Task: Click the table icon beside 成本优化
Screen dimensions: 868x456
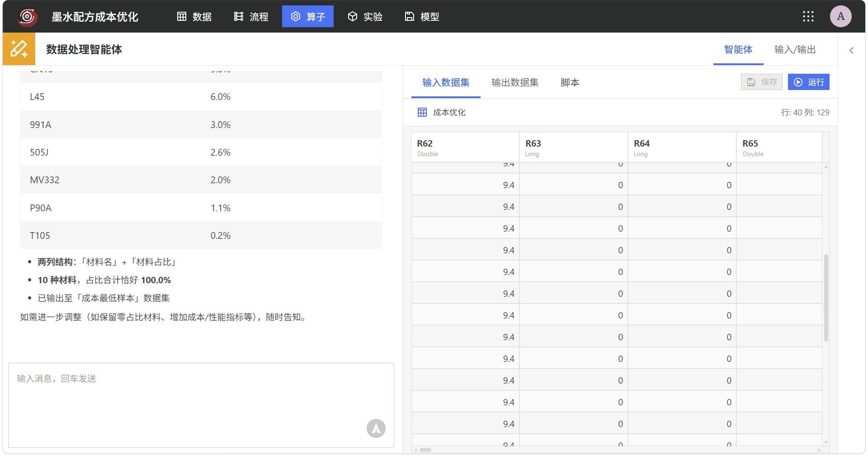Action: pos(422,112)
